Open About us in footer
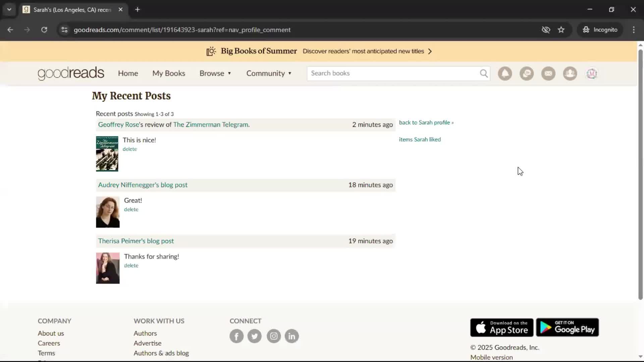 [51, 333]
